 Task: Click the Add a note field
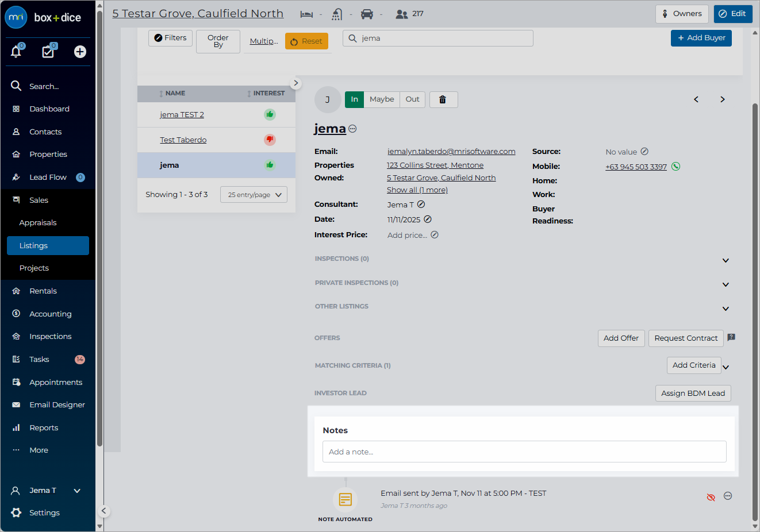point(524,452)
